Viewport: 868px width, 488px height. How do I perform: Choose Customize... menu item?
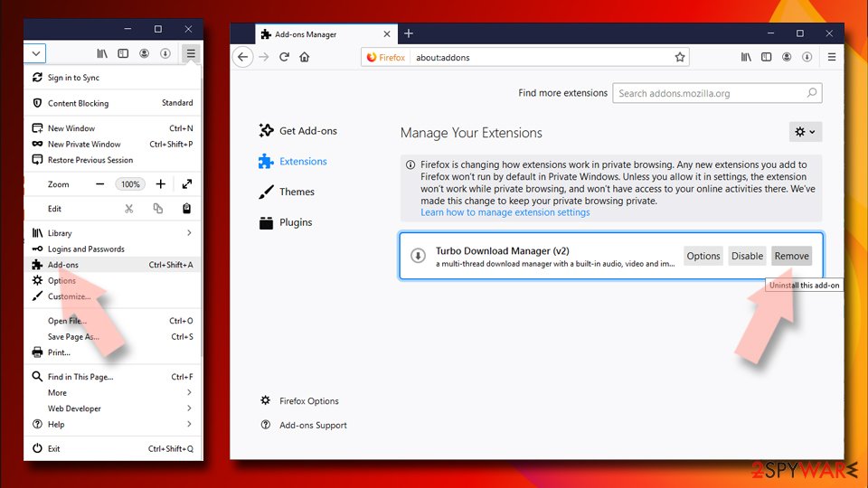click(113, 296)
